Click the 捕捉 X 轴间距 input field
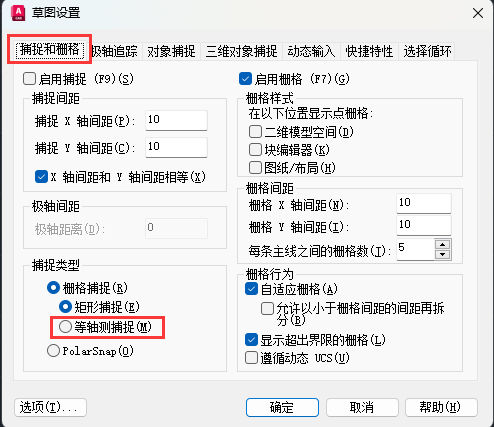The width and height of the screenshot is (494, 427). click(x=176, y=120)
